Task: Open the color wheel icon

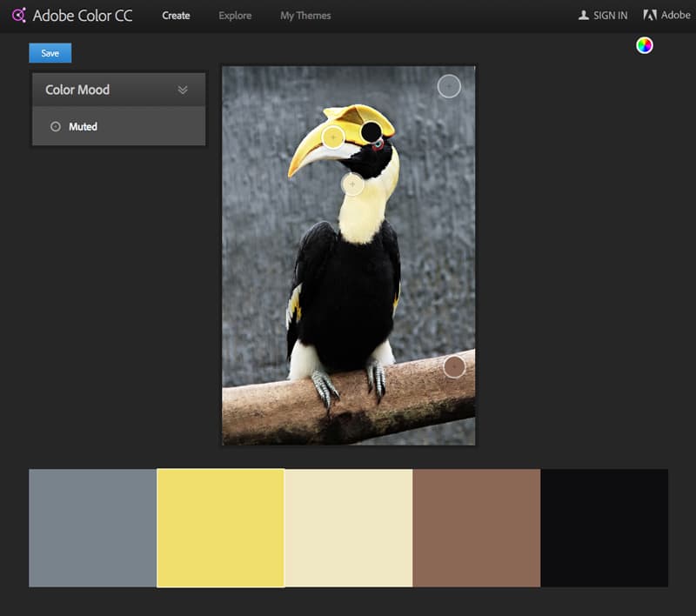Action: click(644, 45)
